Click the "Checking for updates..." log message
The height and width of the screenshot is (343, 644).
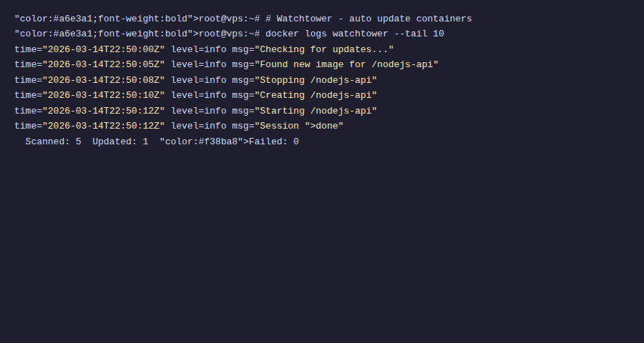pyautogui.click(x=325, y=49)
